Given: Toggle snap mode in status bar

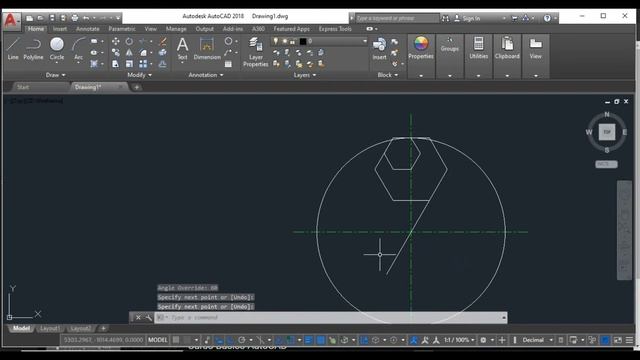Looking at the screenshot, I should pyautogui.click(x=187, y=340).
